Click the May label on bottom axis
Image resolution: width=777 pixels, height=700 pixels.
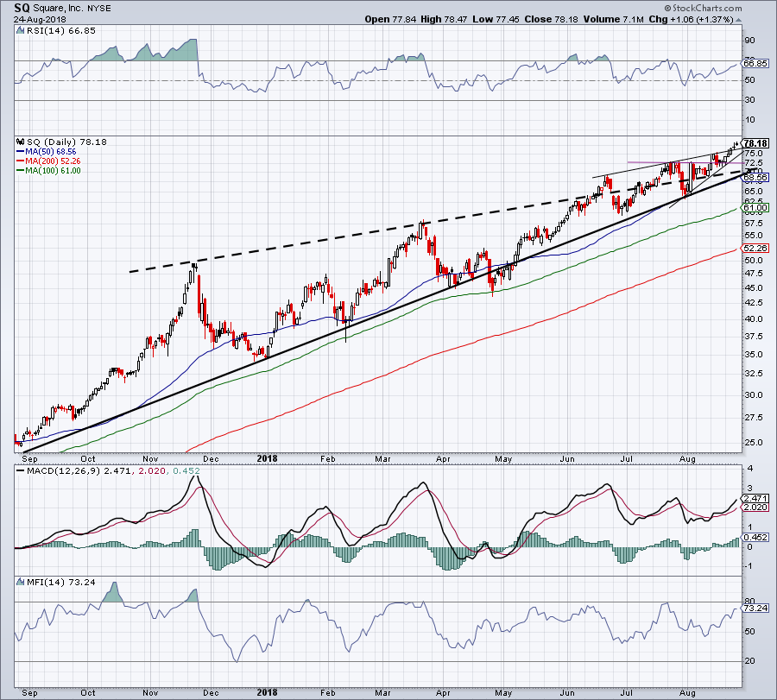(503, 692)
